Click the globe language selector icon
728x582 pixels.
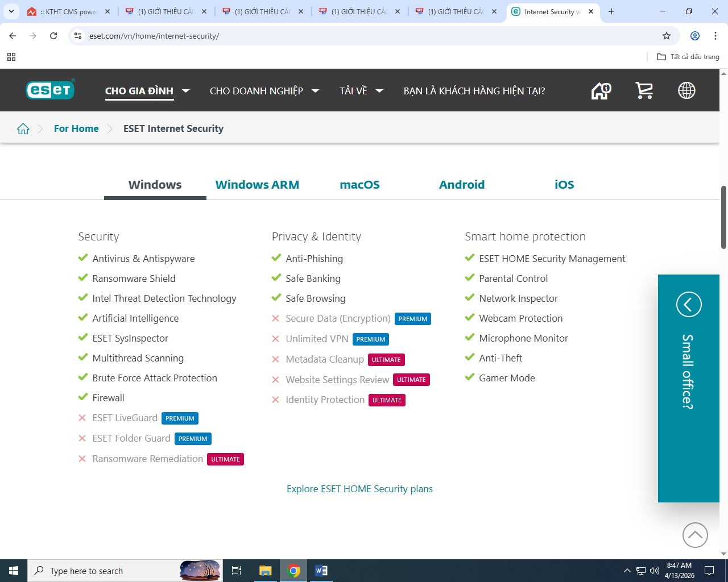coord(686,90)
